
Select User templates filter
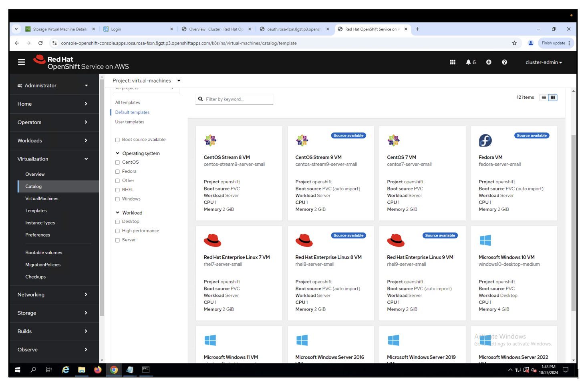(x=129, y=122)
